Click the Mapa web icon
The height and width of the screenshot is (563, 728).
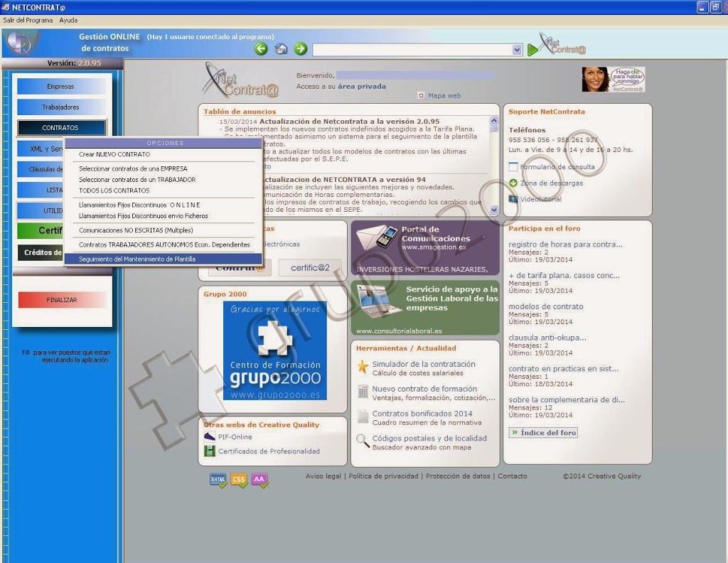click(x=421, y=96)
